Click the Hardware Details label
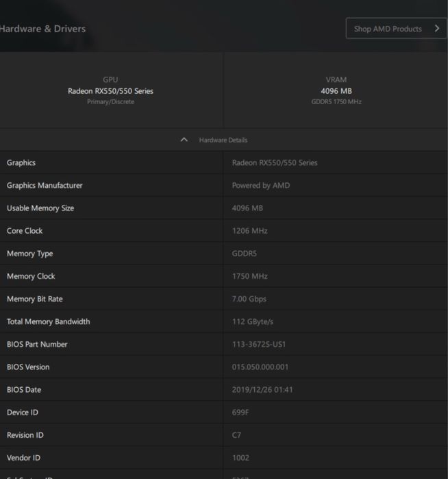 coord(223,140)
